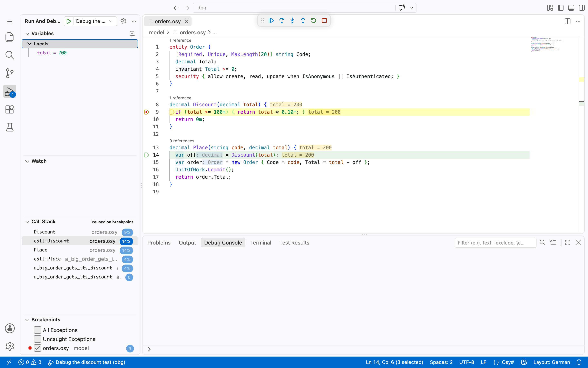Image resolution: width=588 pixels, height=368 pixels.
Task: Open the Search view icon
Action: pyautogui.click(x=10, y=55)
